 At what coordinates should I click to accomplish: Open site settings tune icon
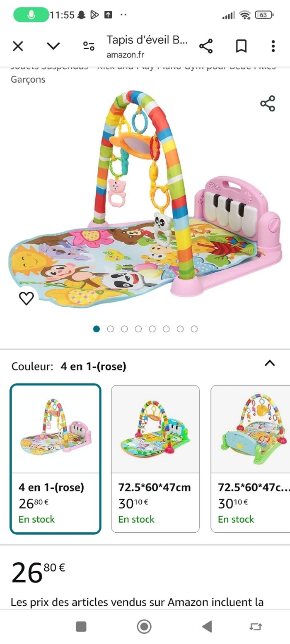point(89,46)
